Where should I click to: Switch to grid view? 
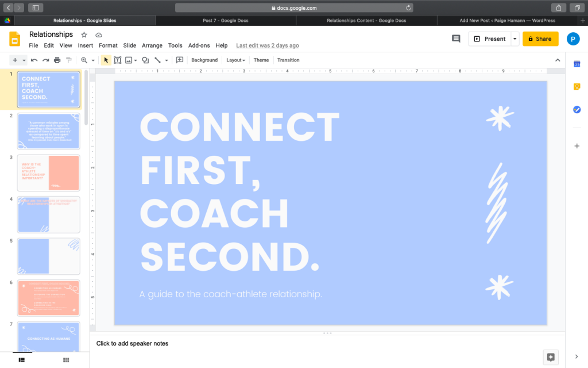pos(66,360)
